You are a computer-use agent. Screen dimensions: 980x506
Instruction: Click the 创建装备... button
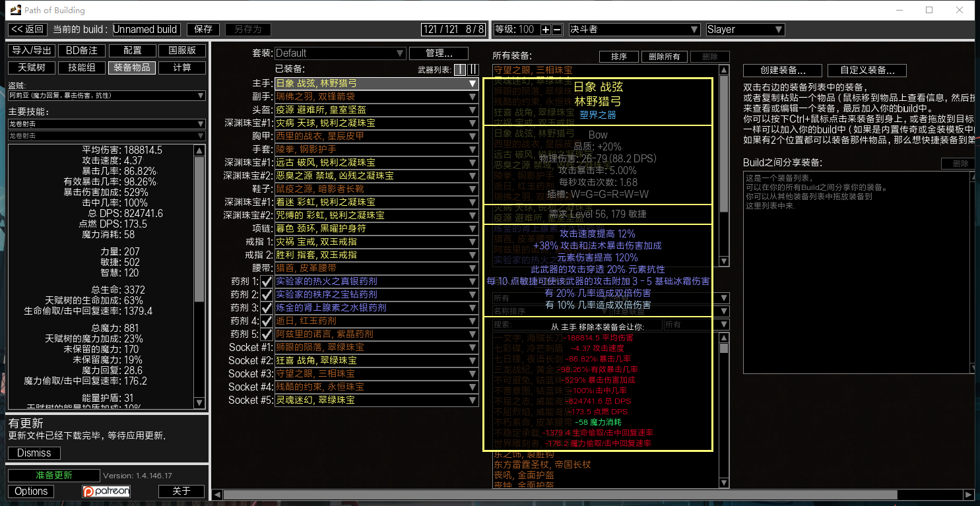pyautogui.click(x=783, y=71)
